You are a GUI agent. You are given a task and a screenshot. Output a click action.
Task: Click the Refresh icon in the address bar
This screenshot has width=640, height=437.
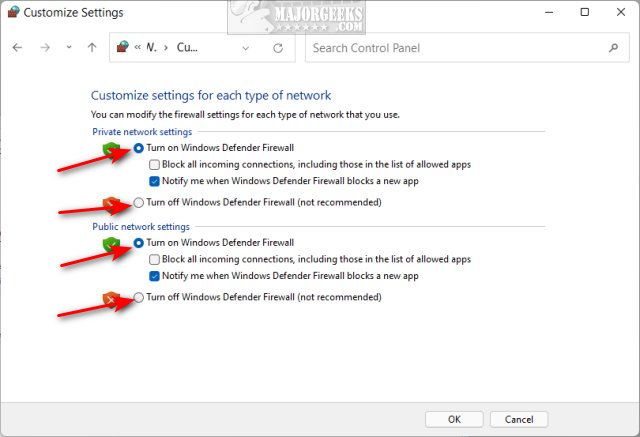278,48
